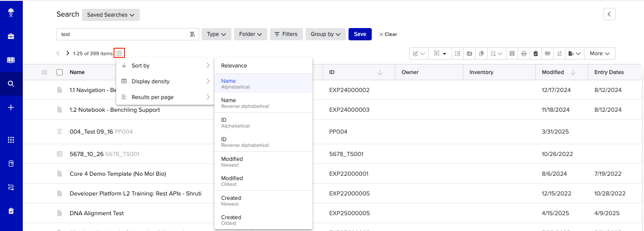
Task: Select Modified Newest sort option
Action: (263, 162)
